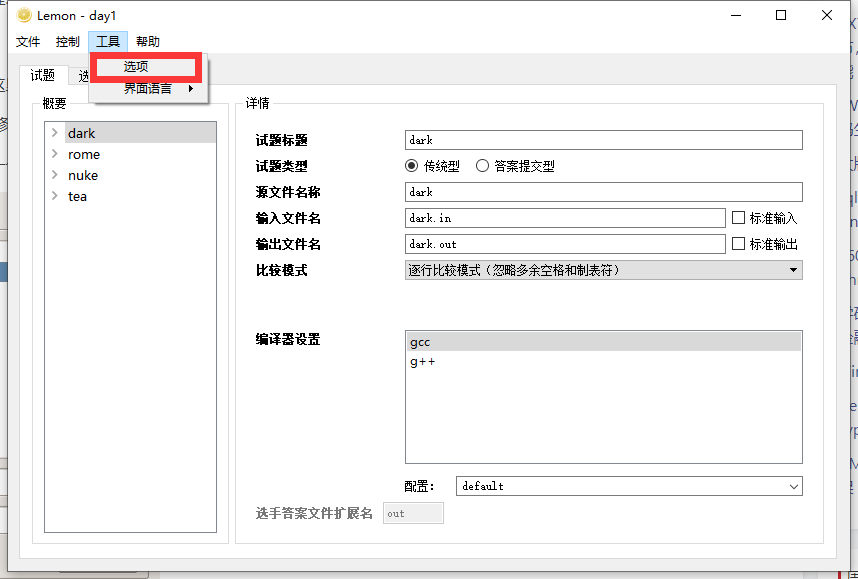Open the 帮助 menu
The height and width of the screenshot is (579, 858).
point(148,42)
